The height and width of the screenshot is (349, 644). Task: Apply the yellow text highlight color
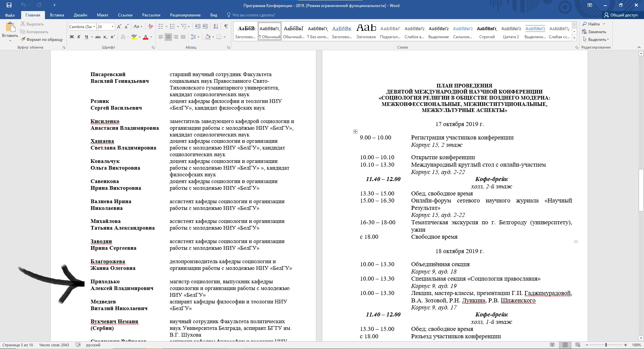(134, 37)
